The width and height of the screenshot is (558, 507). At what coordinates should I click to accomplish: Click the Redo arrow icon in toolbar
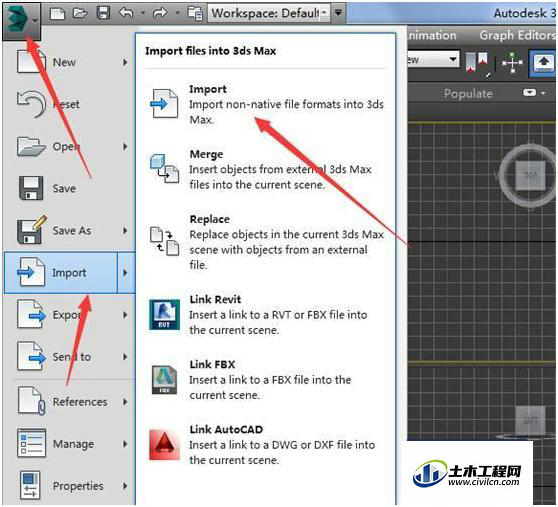tap(160, 13)
